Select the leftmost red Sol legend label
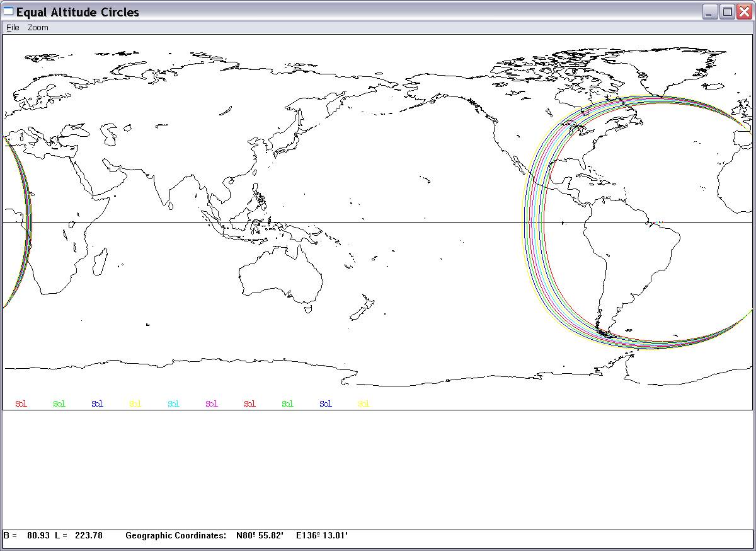756x551 pixels. click(21, 404)
